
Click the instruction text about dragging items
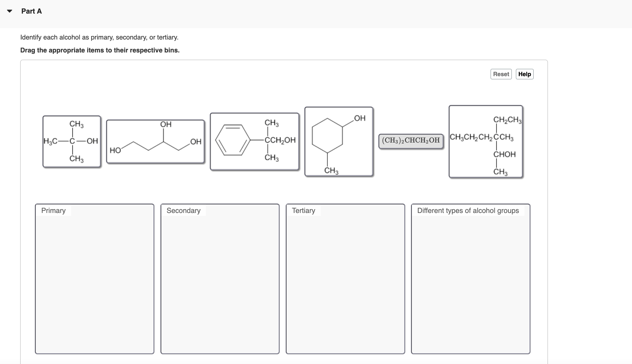tap(100, 50)
